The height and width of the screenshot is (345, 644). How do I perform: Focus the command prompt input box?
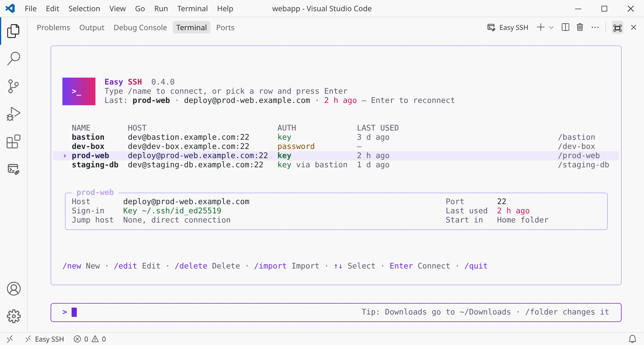(x=336, y=313)
